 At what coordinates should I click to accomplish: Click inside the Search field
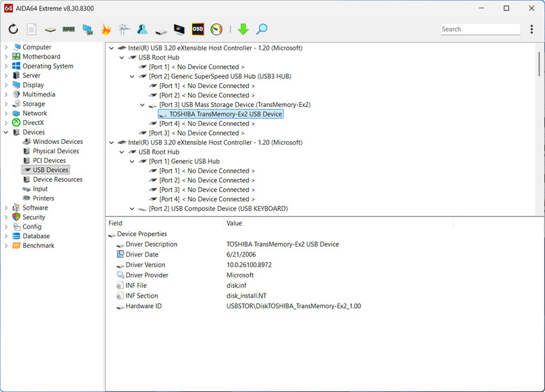480,29
